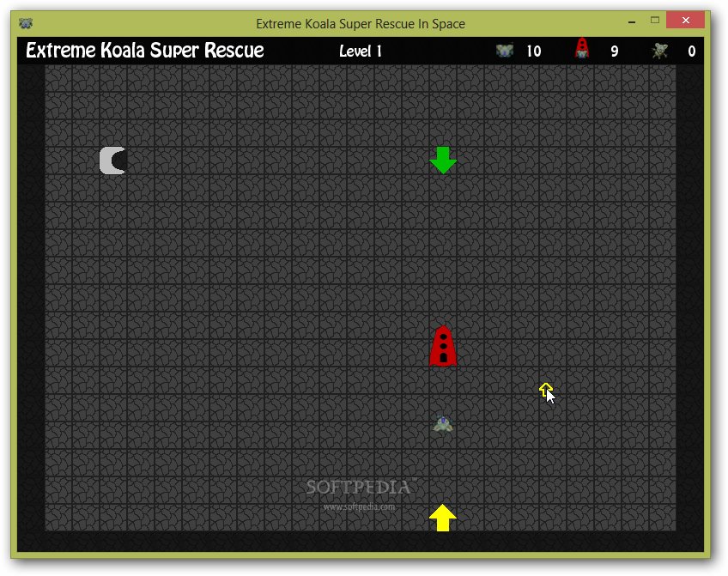Select the large yellow up arrow tile
The image size is (728, 576).
443,517
